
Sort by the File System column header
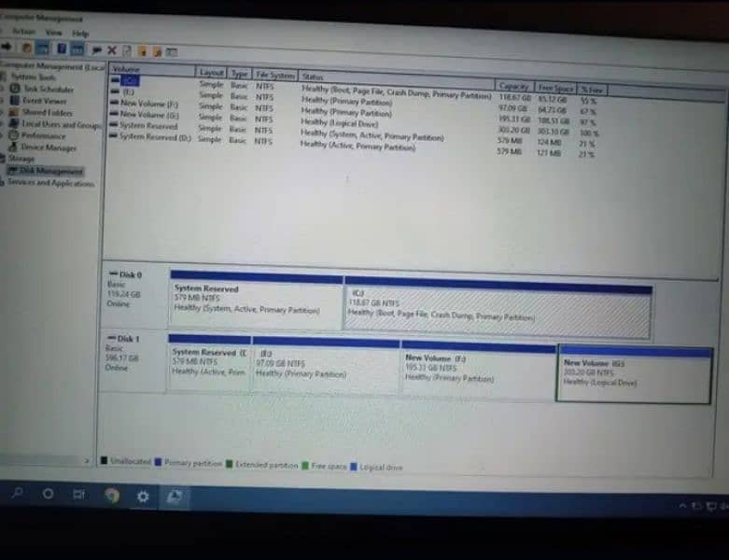[x=275, y=75]
